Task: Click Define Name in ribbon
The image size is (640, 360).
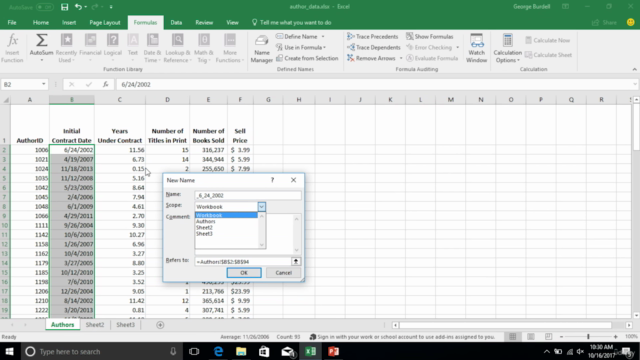Action: (x=300, y=36)
